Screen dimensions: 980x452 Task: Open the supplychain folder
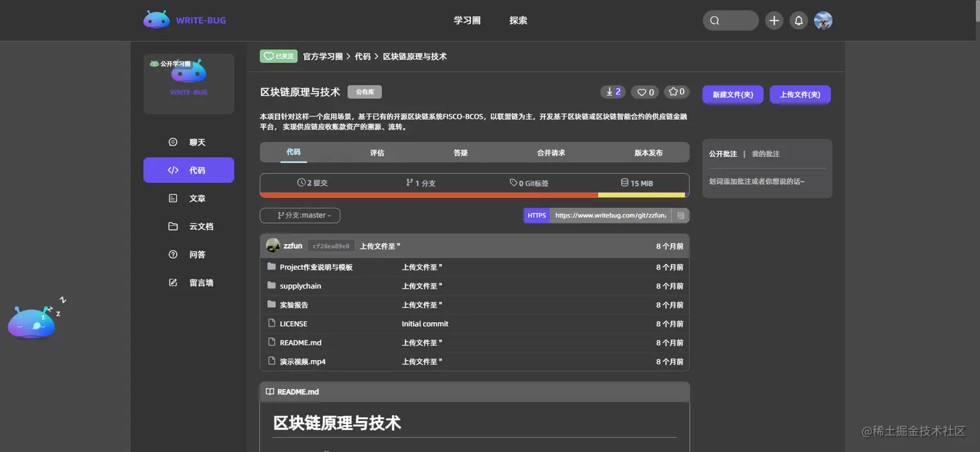301,286
